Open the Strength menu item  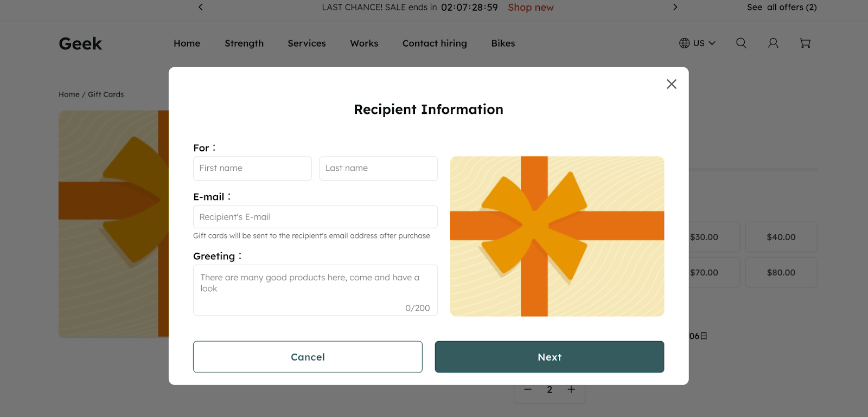[244, 43]
